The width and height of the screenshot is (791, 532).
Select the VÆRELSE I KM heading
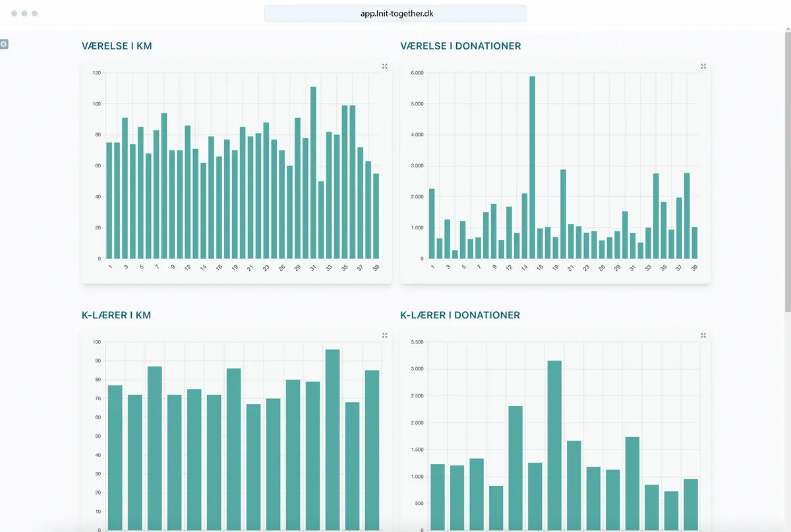tap(117, 46)
